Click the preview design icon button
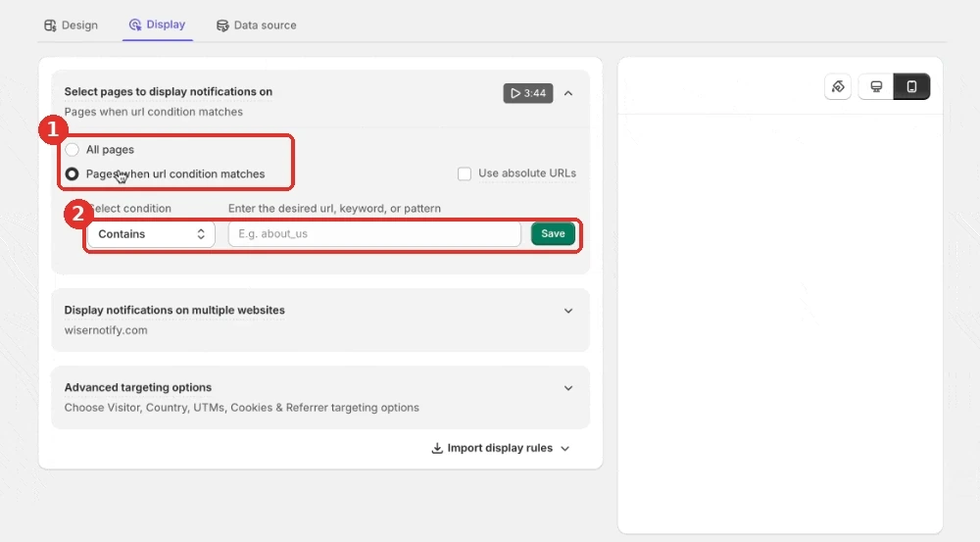The image size is (980, 542). 838,87
